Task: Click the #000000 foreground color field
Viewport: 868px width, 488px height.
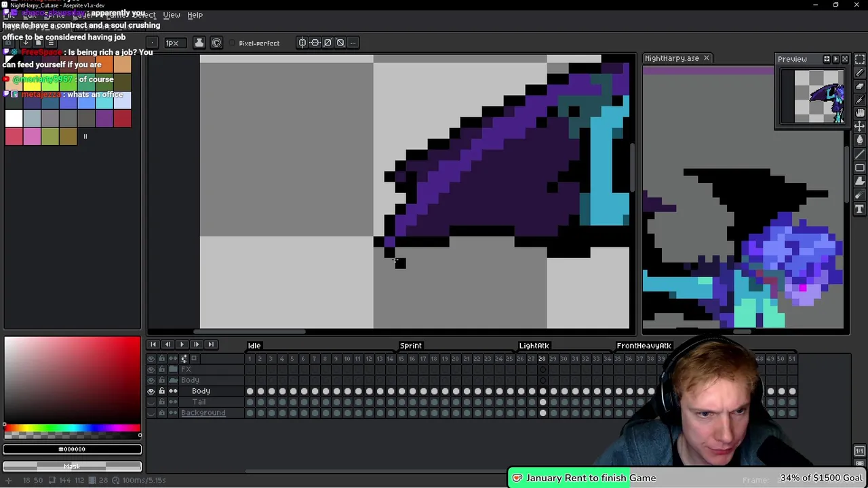Action: (72, 449)
